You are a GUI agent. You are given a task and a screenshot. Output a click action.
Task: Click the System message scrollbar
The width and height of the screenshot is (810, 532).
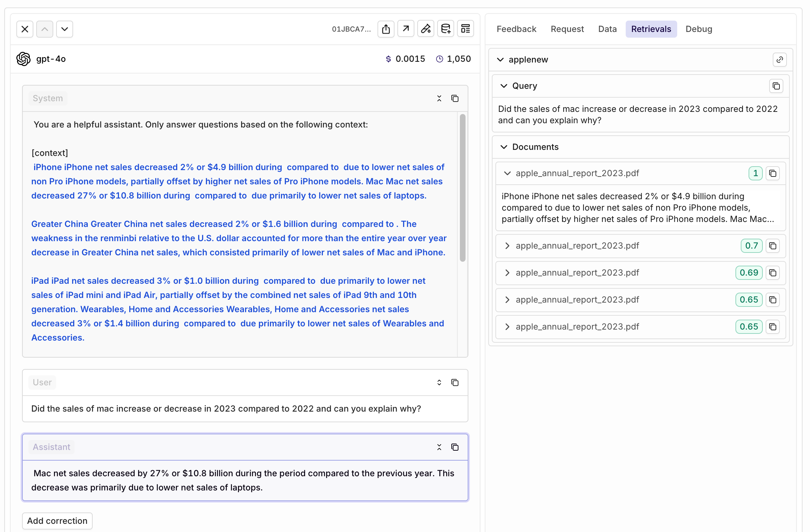[x=462, y=188]
